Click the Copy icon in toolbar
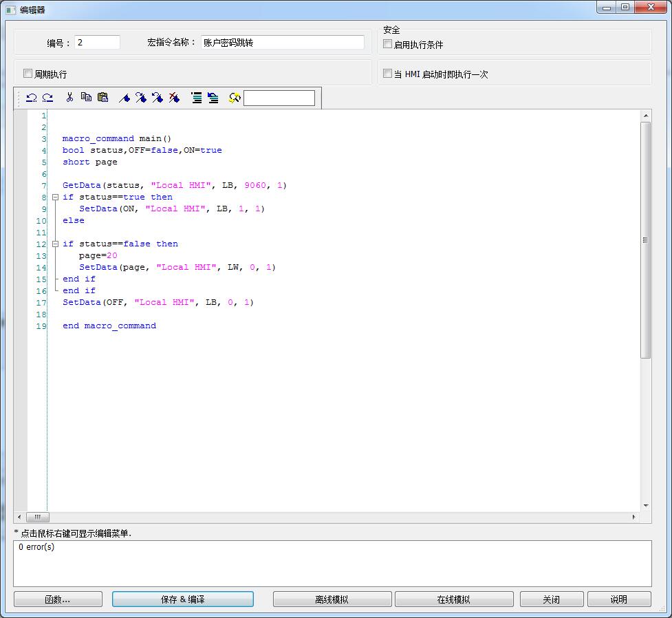The image size is (672, 618). [86, 98]
